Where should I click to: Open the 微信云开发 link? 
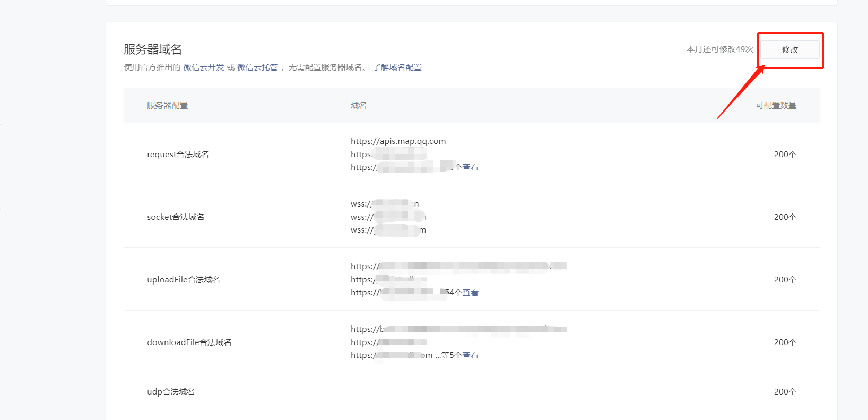click(204, 67)
